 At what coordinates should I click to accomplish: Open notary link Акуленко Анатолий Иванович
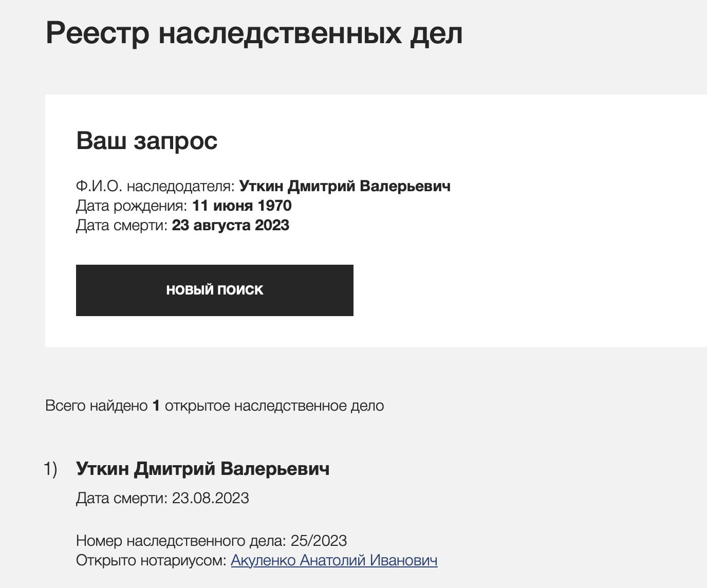click(x=334, y=560)
